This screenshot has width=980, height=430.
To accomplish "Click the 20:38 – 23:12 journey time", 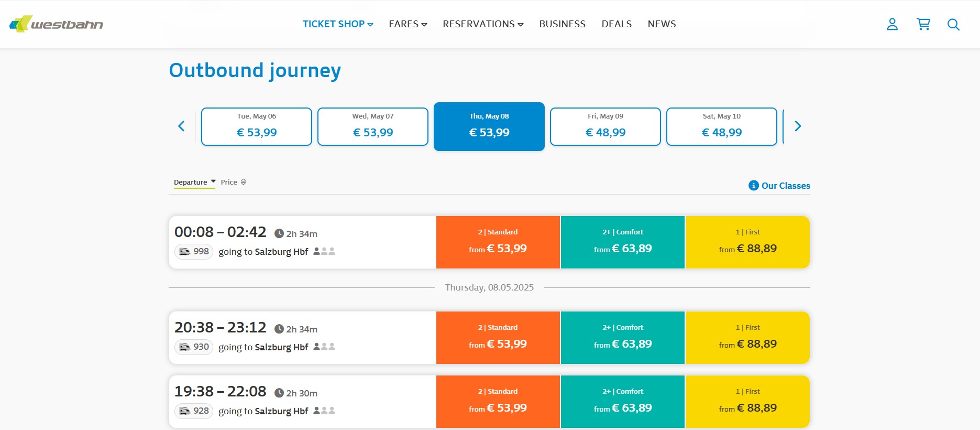I will coord(221,327).
